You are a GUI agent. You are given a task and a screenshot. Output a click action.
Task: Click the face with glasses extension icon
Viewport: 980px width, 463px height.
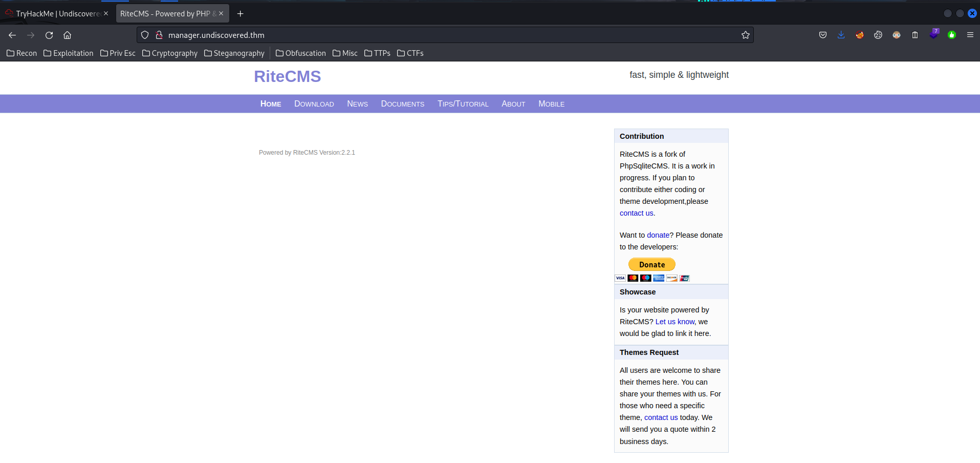tap(897, 35)
